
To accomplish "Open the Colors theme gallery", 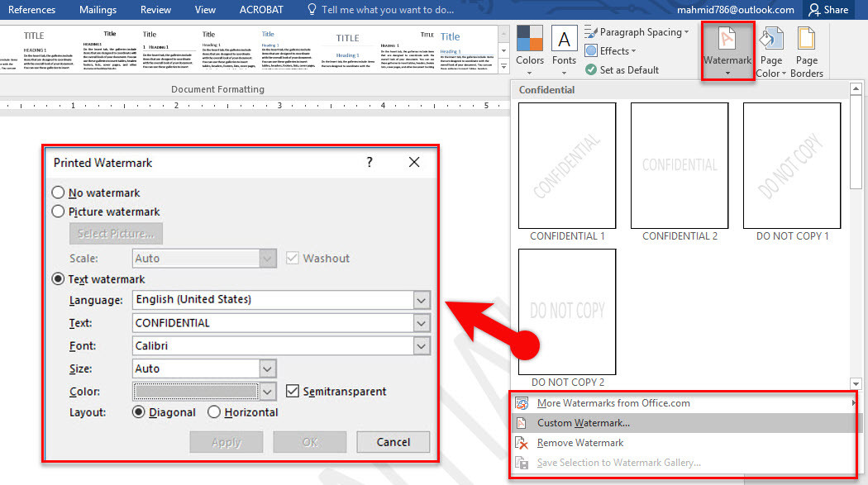I will (x=530, y=50).
